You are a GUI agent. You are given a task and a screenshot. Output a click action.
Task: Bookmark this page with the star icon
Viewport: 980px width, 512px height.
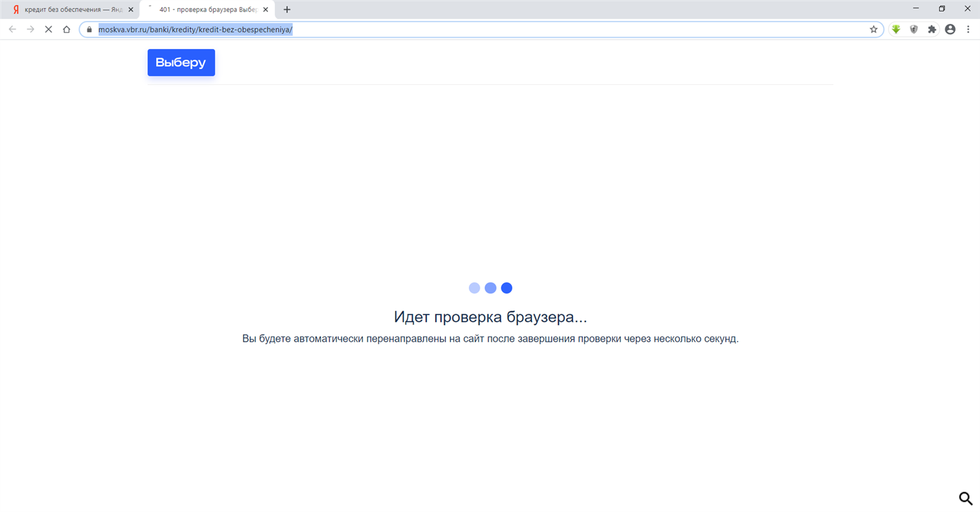point(873,29)
